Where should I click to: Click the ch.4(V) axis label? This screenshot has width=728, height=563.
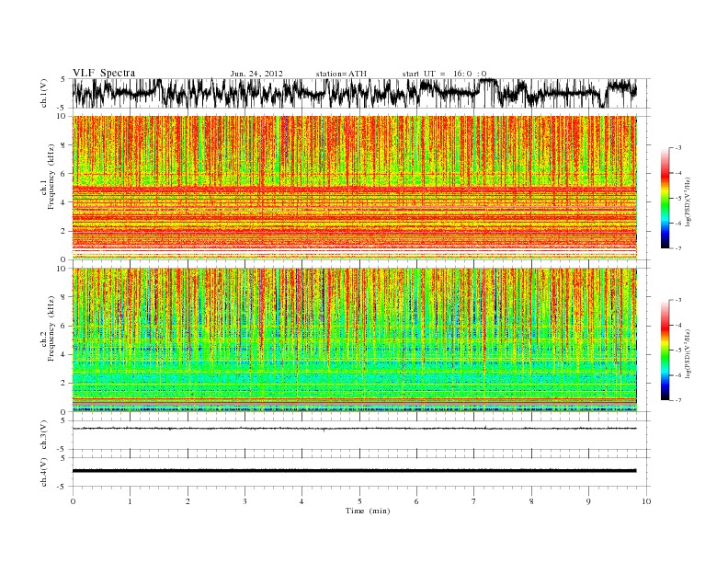tap(44, 472)
